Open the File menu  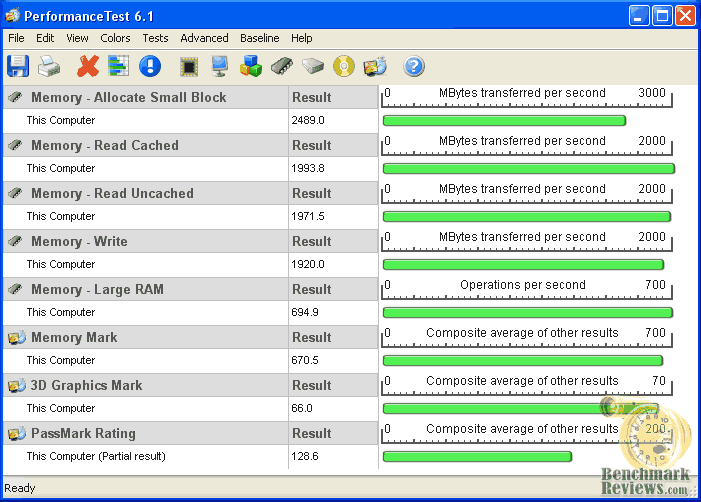coord(16,38)
